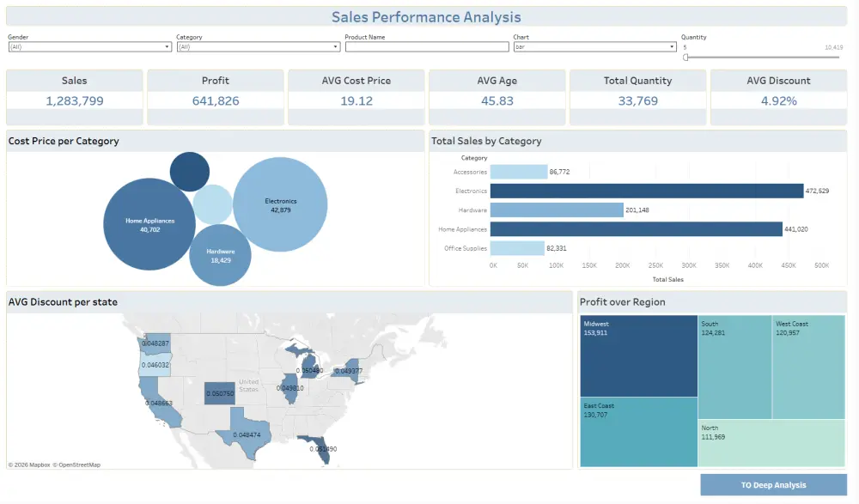Viewport: 859px width, 504px height.
Task: Click the Electronics bubble 42,879
Action: (x=281, y=204)
